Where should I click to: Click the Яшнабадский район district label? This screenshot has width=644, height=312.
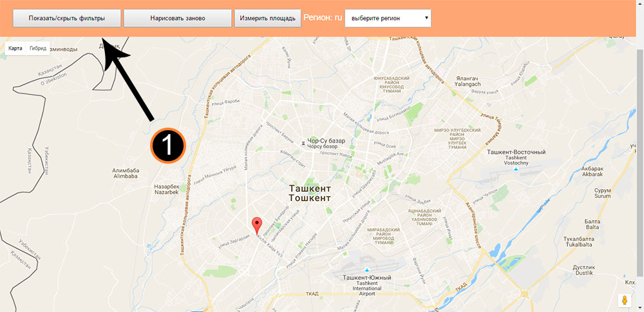point(426,216)
